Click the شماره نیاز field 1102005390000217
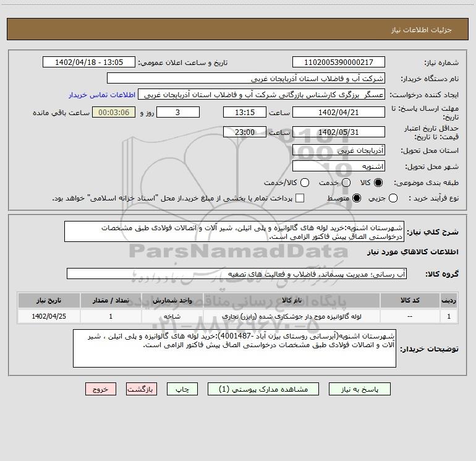Screen dimensions: 476x461 [x=339, y=62]
